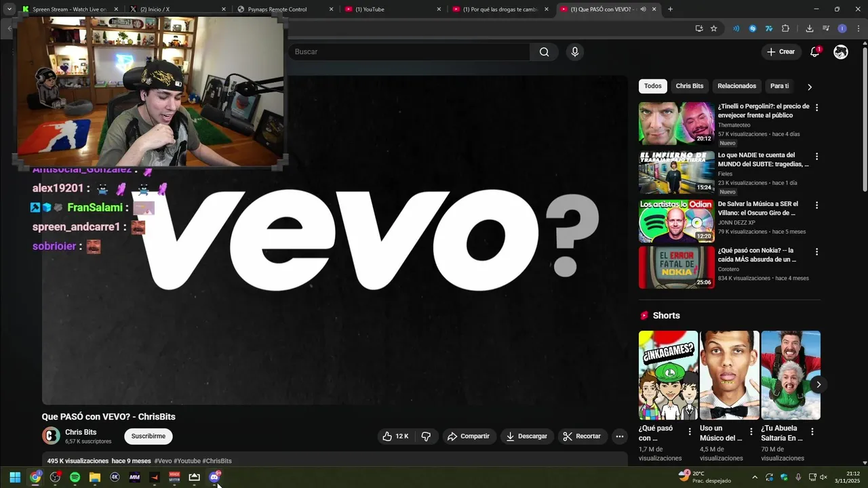Image resolution: width=868 pixels, height=488 pixels.
Task: Click the Compartir button
Action: pos(468,436)
